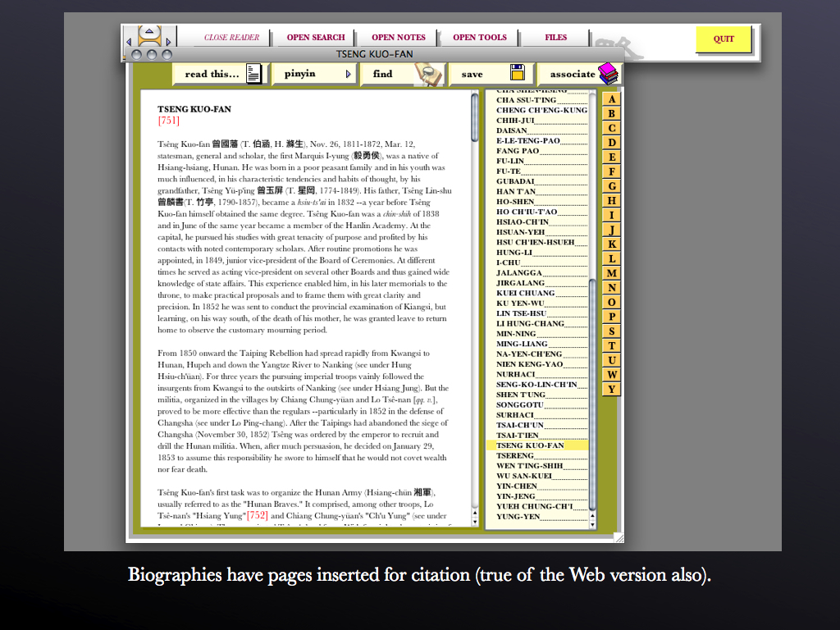Viewport: 840px width, 630px height.
Task: Click the biography text scrollbar thumb
Action: (x=475, y=118)
